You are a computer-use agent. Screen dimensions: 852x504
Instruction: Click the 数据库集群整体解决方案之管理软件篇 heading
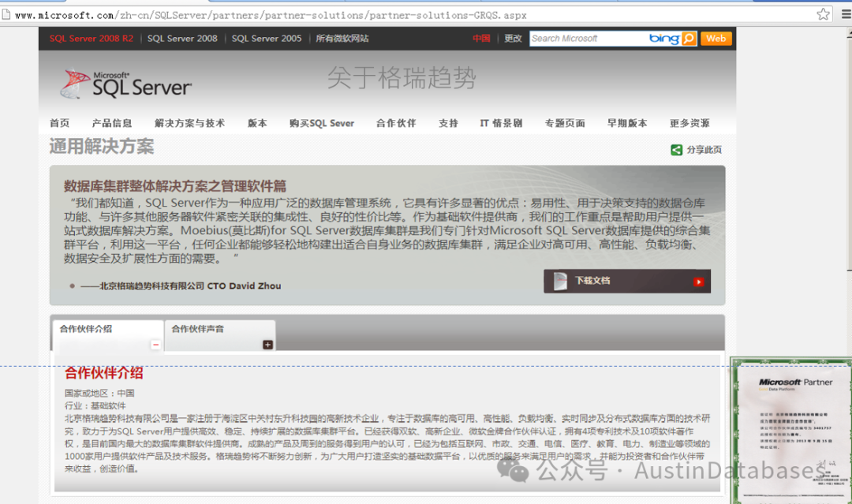point(175,186)
